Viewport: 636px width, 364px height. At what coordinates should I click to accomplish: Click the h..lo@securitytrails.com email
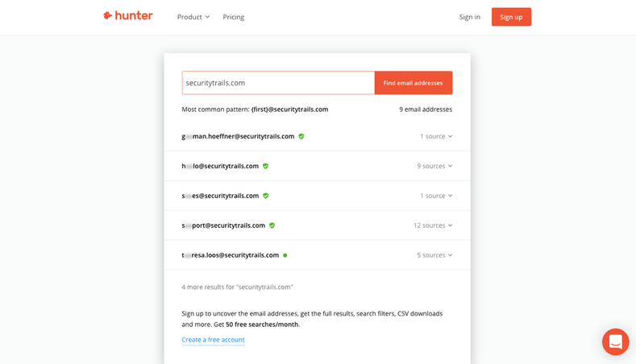click(220, 166)
